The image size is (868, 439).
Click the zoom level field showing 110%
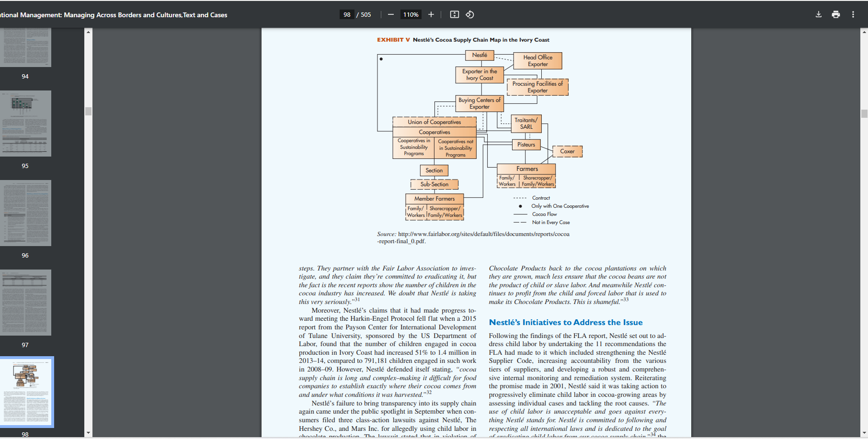pyautogui.click(x=411, y=15)
